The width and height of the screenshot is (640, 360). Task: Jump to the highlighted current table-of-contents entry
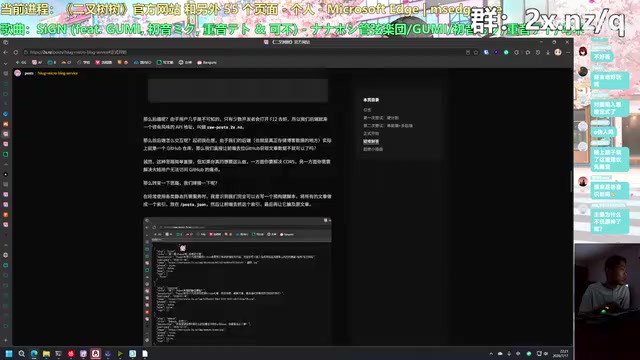coord(371,142)
